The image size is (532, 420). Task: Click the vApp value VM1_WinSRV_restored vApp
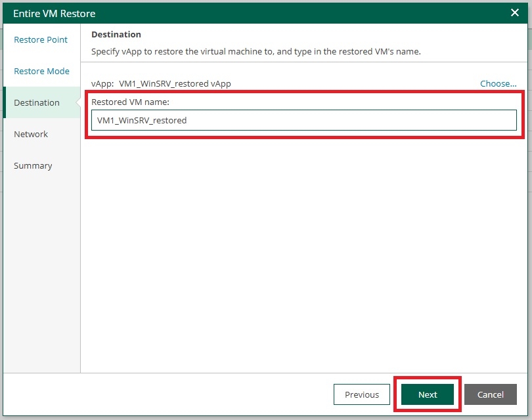[x=175, y=83]
